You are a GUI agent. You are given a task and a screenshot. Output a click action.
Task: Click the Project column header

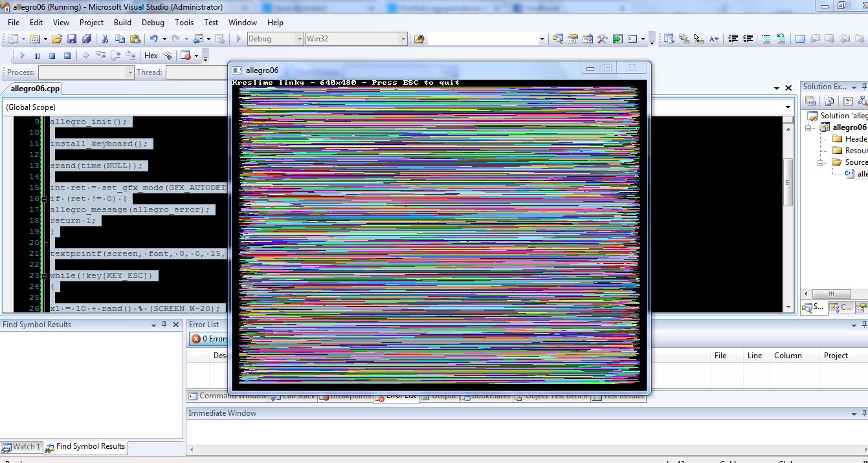(836, 356)
